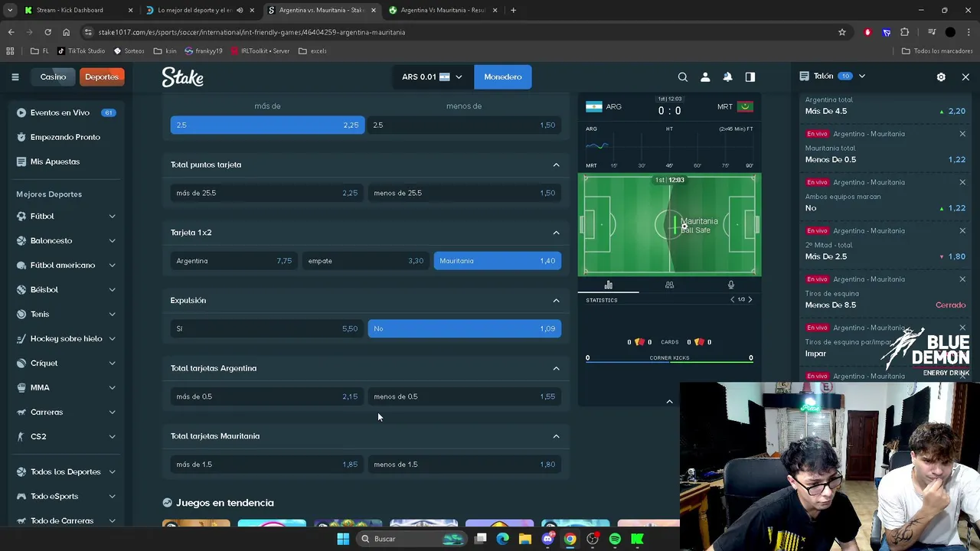Open Discord from the taskbar

coord(547,539)
